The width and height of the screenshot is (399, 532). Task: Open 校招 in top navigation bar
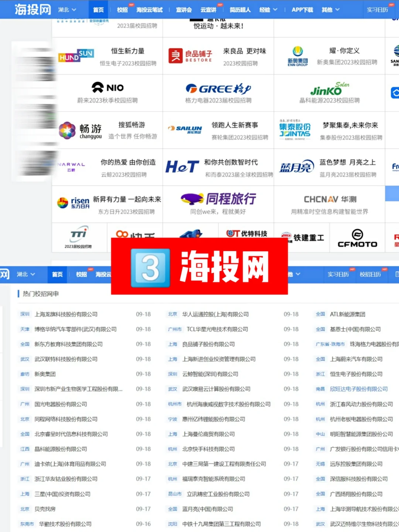[122, 10]
